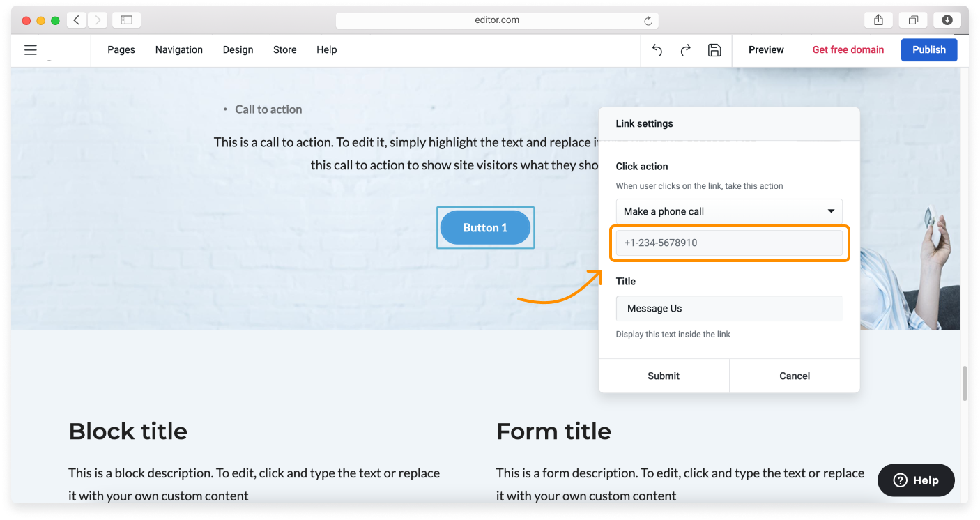Image resolution: width=980 pixels, height=520 pixels.
Task: Expand the Make a phone call dropdown
Action: pyautogui.click(x=729, y=211)
